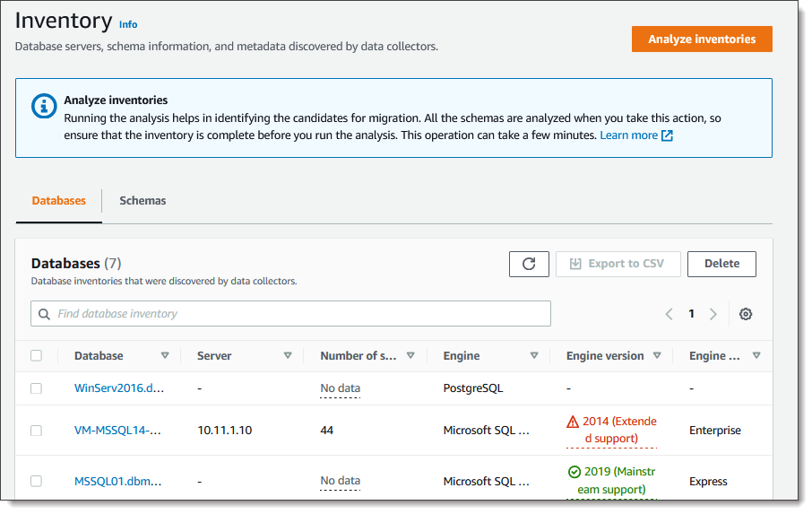Screen dimensions: 812x514
Task: Click the 2014 extended support warning icon
Action: tap(573, 422)
